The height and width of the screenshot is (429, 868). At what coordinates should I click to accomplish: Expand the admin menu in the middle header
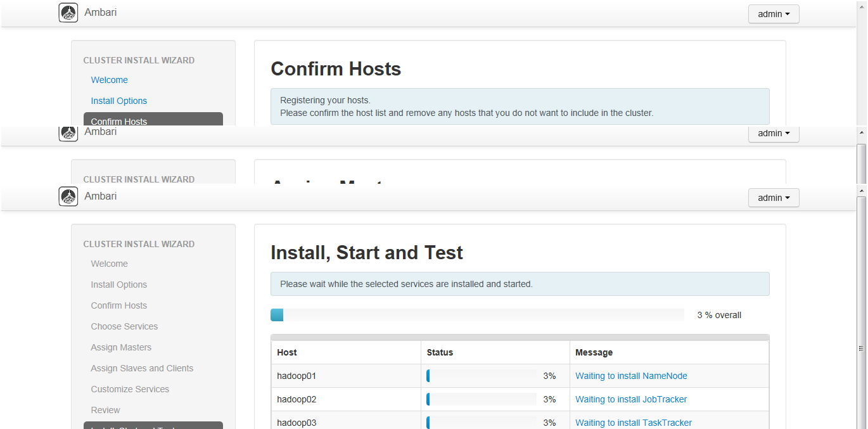[773, 134]
